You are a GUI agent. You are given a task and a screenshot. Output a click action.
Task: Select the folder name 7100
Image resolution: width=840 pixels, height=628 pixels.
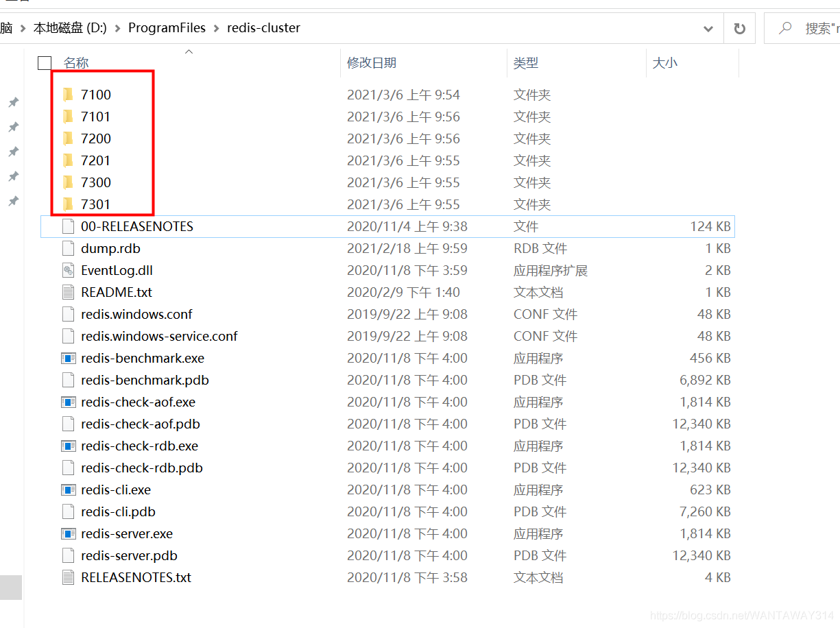pos(96,95)
